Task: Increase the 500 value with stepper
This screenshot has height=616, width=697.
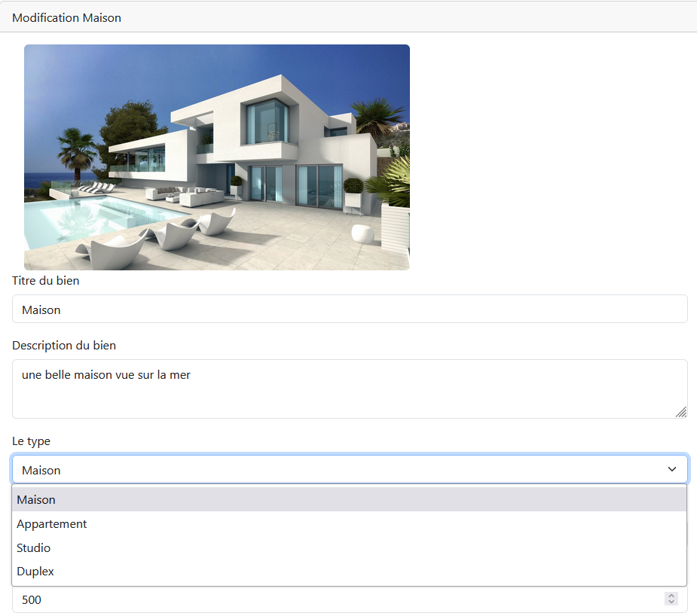Action: 671,596
